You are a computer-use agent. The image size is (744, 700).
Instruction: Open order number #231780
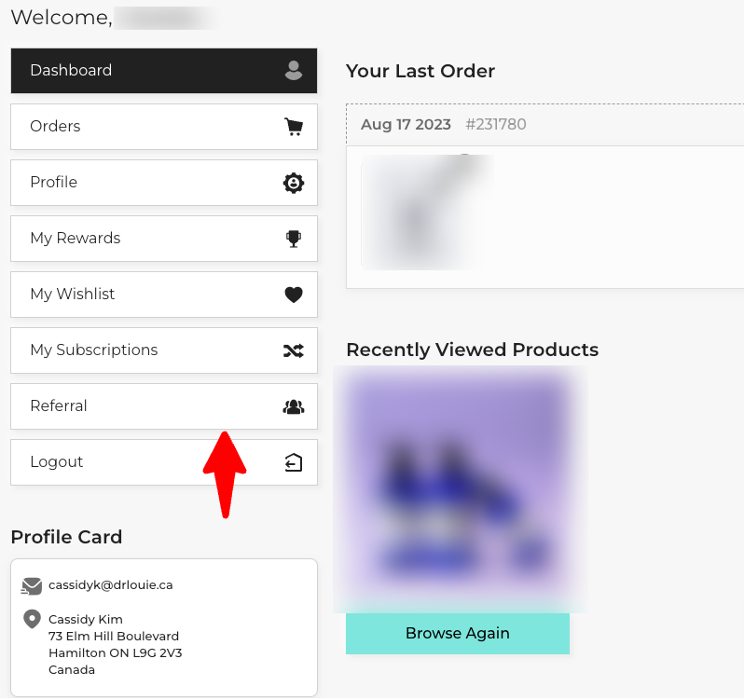point(495,124)
